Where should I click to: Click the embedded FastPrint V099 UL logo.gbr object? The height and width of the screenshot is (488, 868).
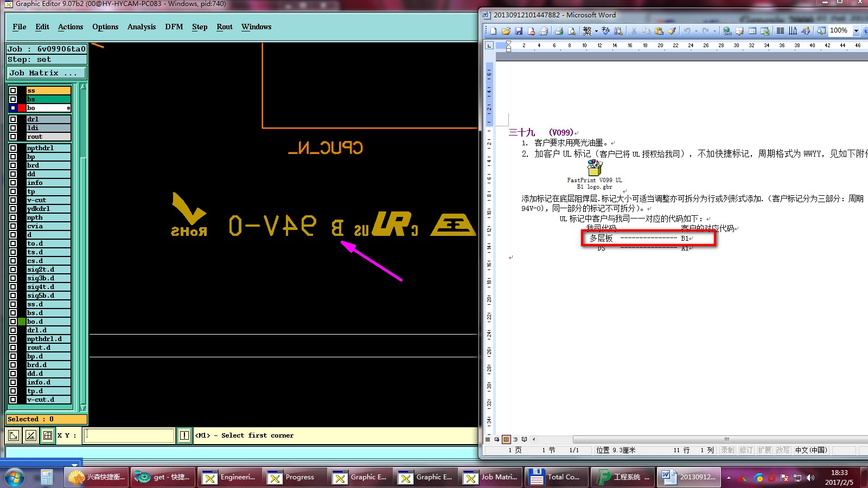point(595,175)
